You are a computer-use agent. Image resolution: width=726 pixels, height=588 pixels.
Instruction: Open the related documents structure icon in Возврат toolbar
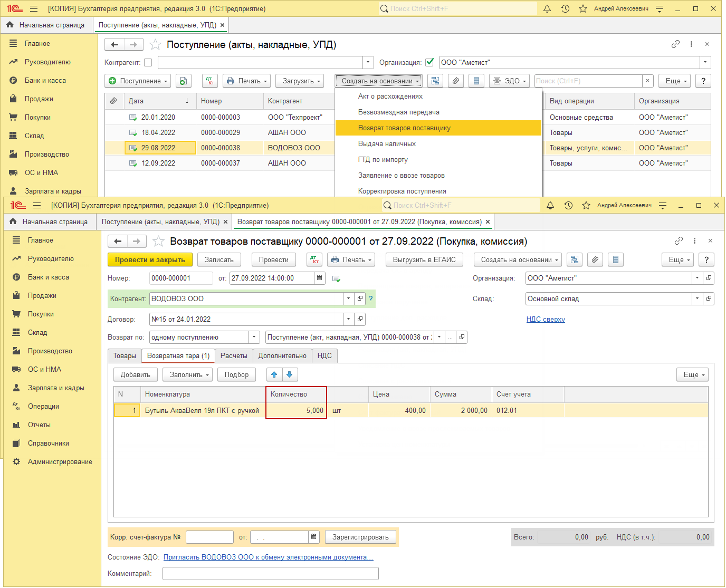click(575, 259)
